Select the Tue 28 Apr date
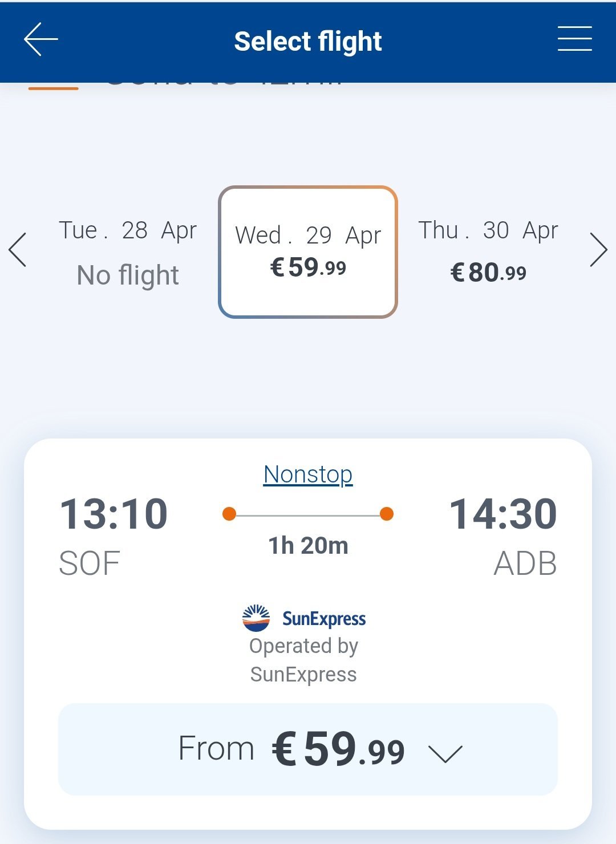 pyautogui.click(x=128, y=252)
